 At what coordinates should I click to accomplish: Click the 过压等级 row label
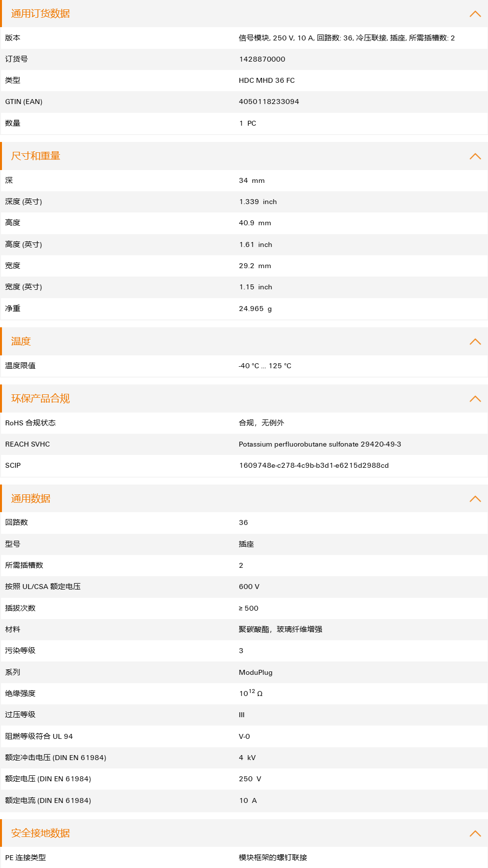(20, 715)
